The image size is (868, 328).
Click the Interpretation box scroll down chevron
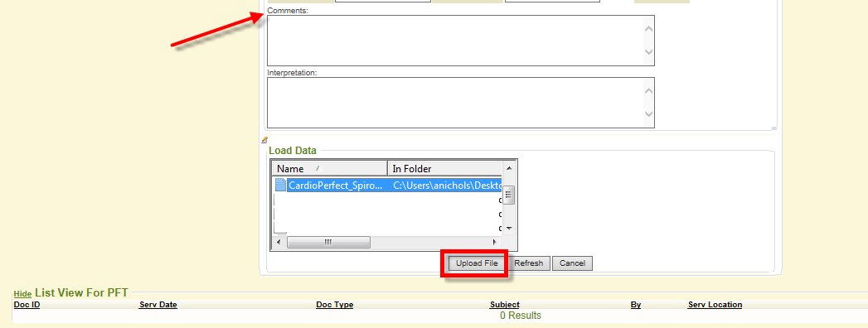(x=649, y=114)
